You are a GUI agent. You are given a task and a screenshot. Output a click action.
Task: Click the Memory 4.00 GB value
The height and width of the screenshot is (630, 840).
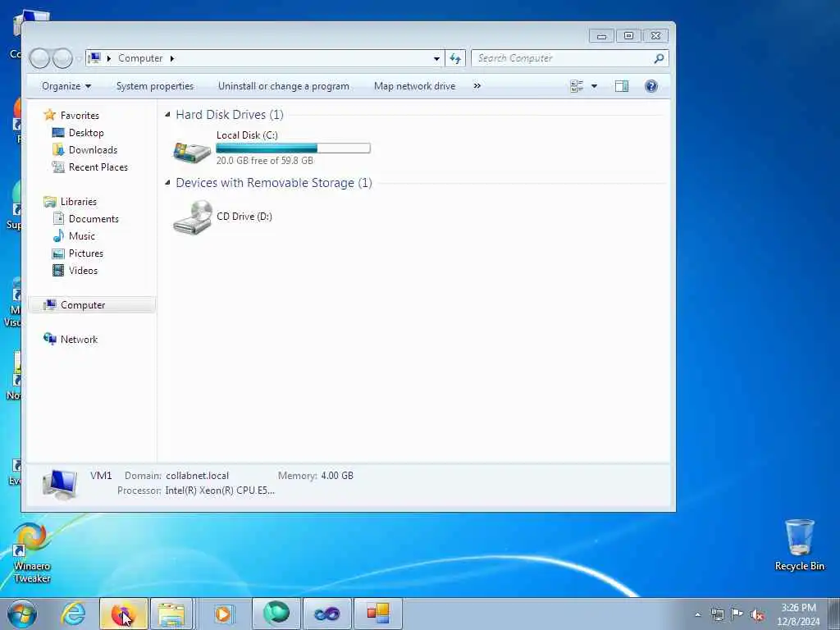tap(337, 476)
